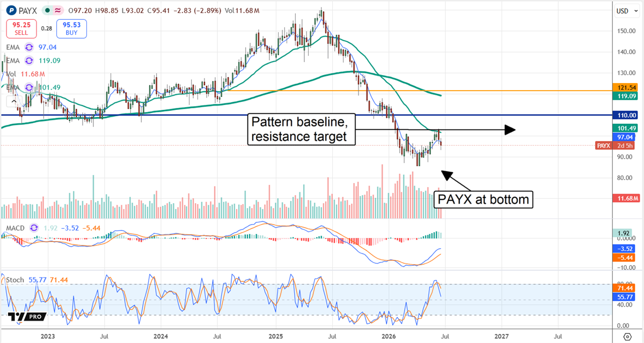Screen dimensions: 644x343
Task: Click the orange −5.44 MACD axis label
Action: coord(624,258)
